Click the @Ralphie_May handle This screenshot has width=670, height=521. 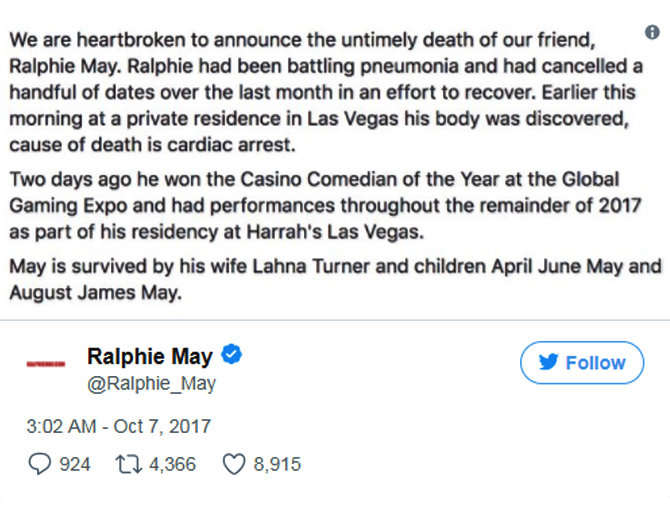tap(151, 383)
